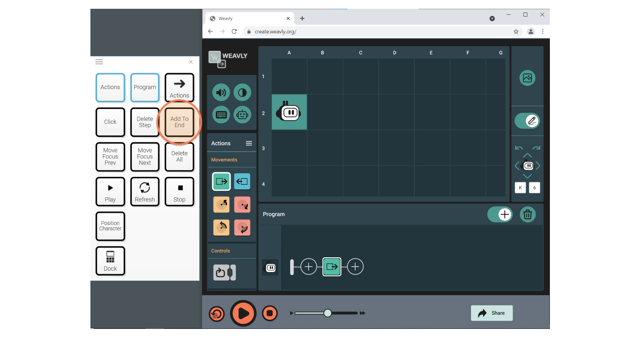Viewport: 644px width, 340px height.
Task: Toggle the add-step plus switch in Program bar
Action: pos(500,214)
